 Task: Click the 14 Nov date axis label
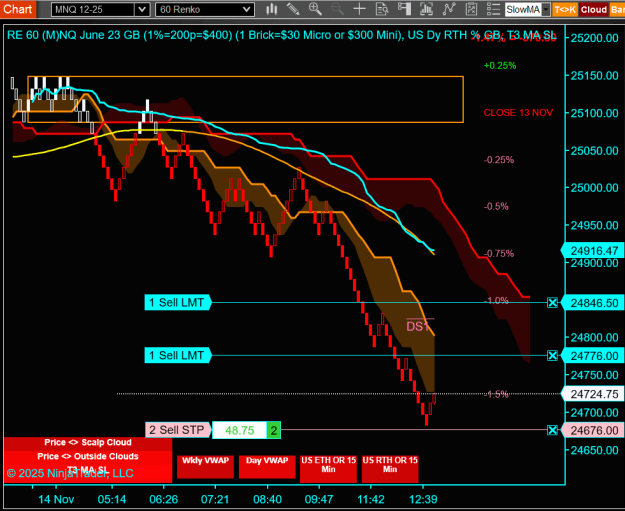tap(56, 499)
